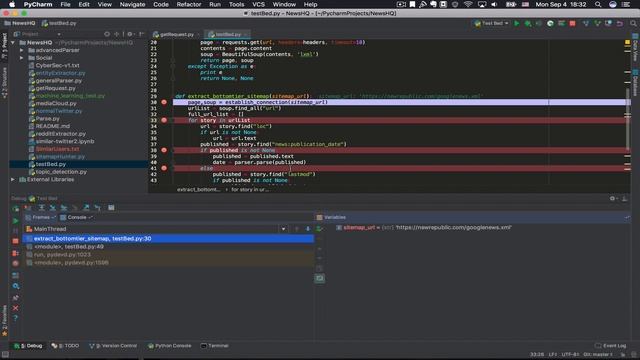The height and width of the screenshot is (360, 640).
Task: Toggle the breakpoint on line 33
Action: coord(164,120)
